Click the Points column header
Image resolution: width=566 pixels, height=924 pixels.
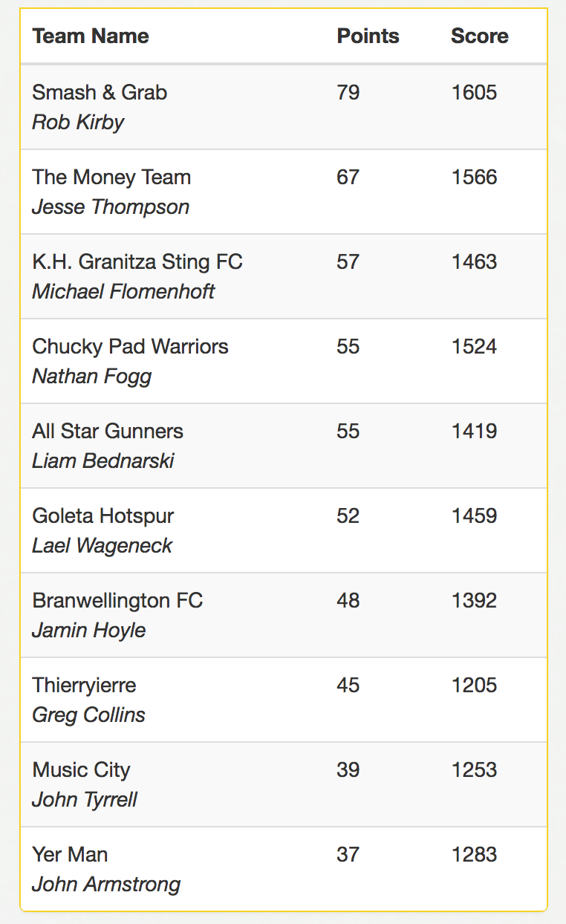coord(368,36)
